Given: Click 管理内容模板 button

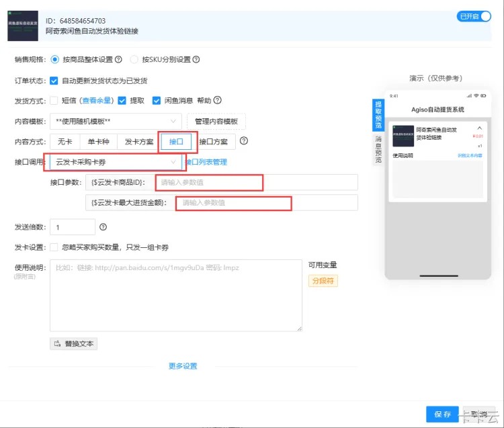Looking at the screenshot, I should click(x=216, y=121).
